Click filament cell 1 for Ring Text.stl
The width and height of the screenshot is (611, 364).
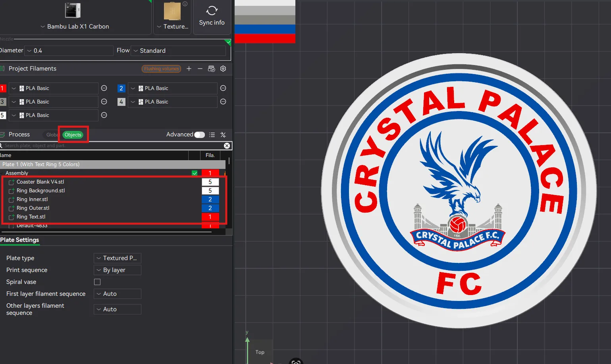210,217
